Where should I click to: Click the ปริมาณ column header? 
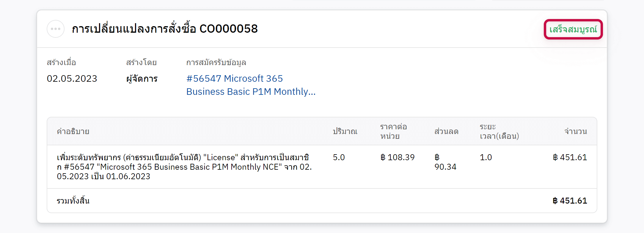[345, 131]
